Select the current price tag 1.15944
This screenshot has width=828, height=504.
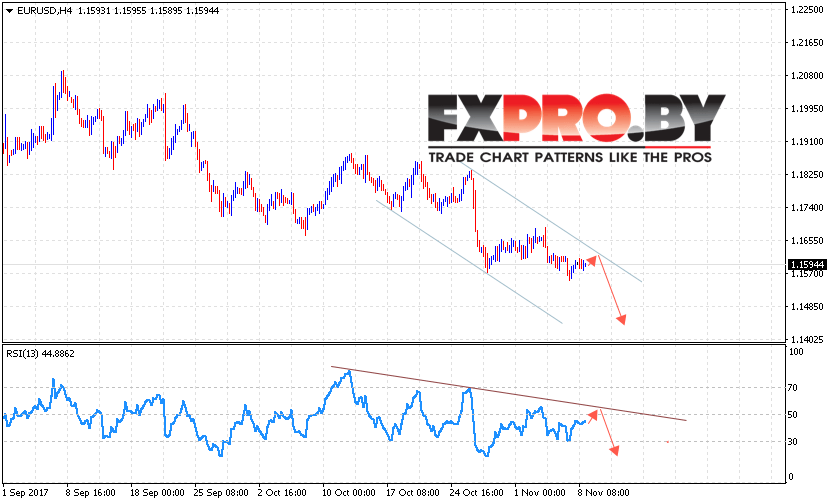click(x=806, y=264)
